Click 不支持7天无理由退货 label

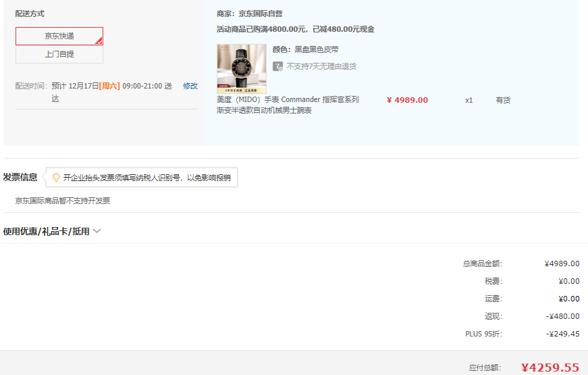tap(321, 66)
